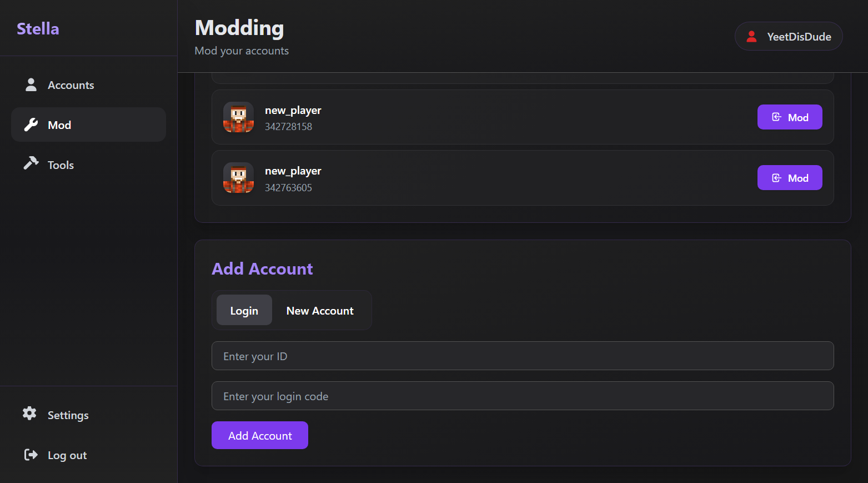Switch to the Login tab
The width and height of the screenshot is (868, 483).
tap(244, 310)
